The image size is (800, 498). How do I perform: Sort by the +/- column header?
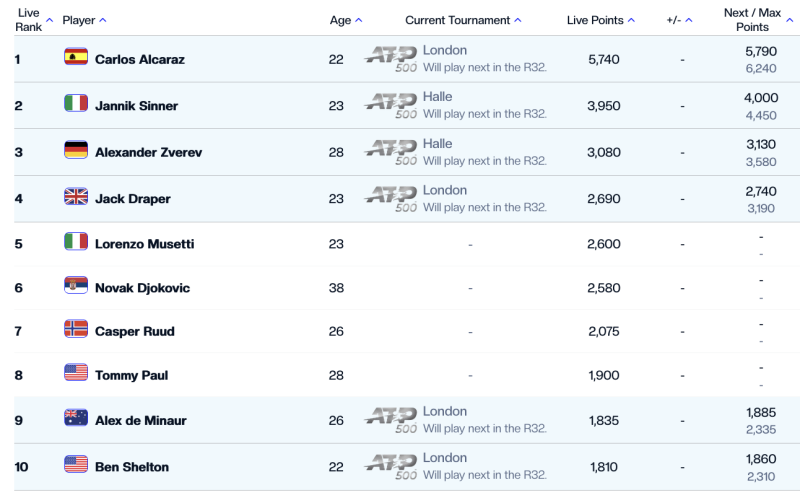point(679,20)
